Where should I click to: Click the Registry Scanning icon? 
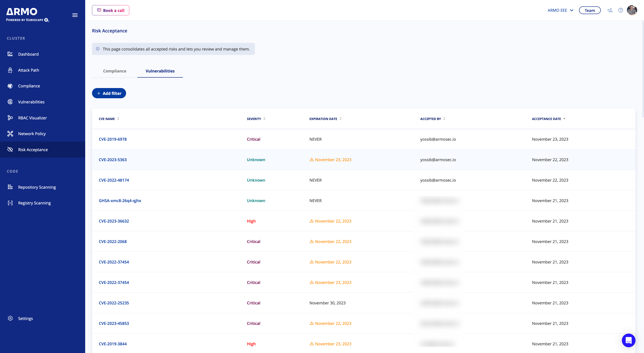pos(10,203)
